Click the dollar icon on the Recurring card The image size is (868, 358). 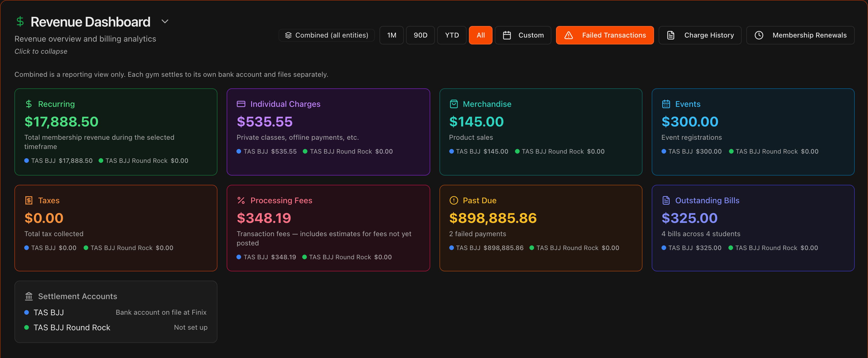(29, 104)
